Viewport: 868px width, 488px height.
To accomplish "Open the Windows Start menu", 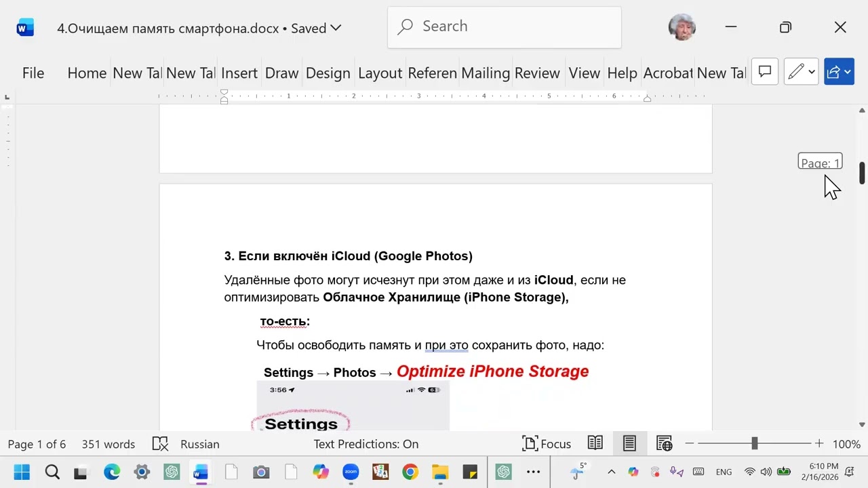I will [x=22, y=472].
